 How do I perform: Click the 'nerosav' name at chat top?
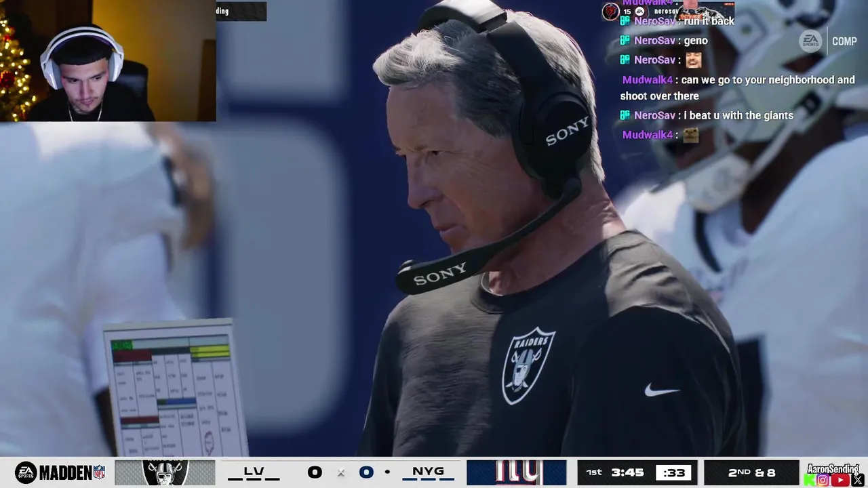[666, 12]
